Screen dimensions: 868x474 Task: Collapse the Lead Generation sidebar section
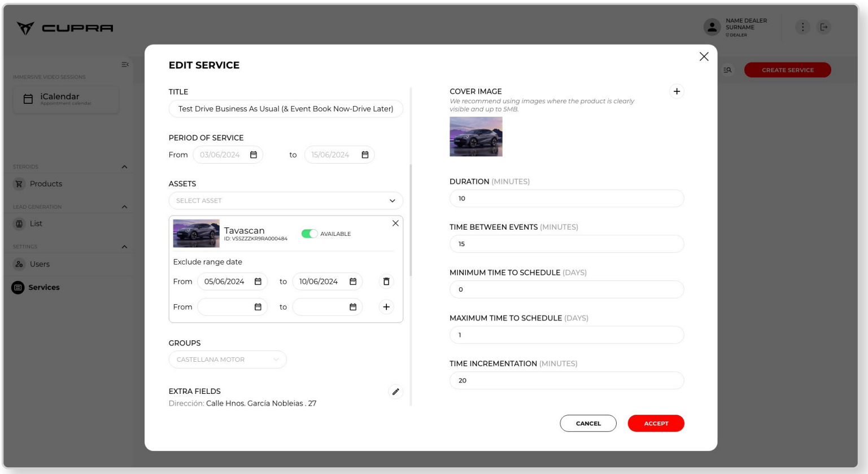pyautogui.click(x=125, y=207)
